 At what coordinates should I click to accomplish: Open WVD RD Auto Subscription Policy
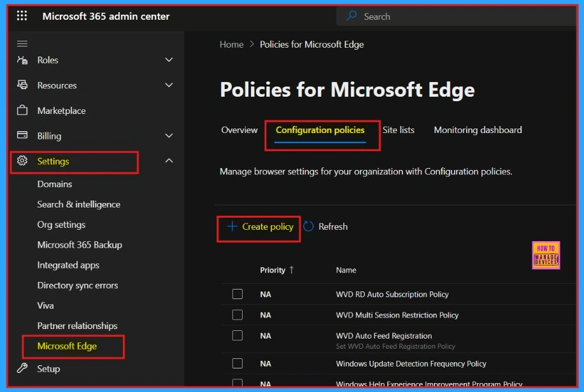tap(392, 294)
